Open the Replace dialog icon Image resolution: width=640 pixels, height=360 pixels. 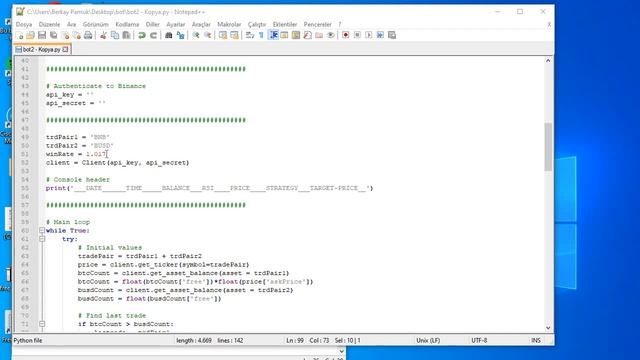tap(180, 36)
